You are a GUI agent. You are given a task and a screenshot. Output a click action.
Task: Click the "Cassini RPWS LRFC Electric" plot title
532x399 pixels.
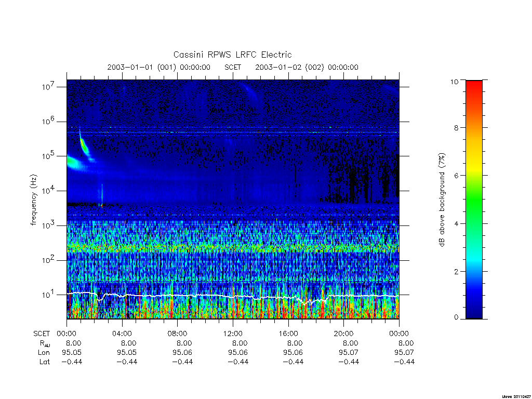[x=232, y=55]
